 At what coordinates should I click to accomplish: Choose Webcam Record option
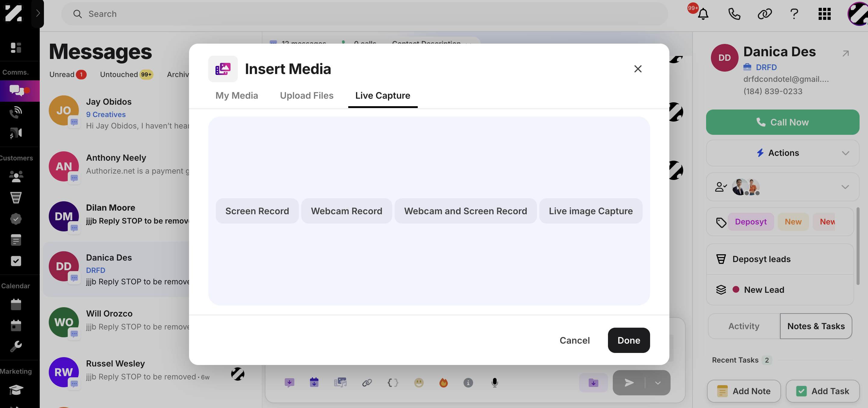[346, 211]
